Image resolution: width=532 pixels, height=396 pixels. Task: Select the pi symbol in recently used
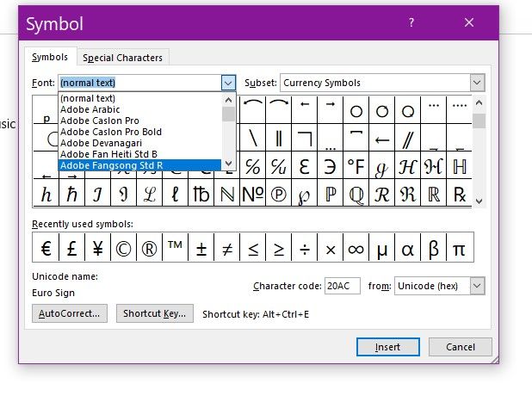point(460,248)
